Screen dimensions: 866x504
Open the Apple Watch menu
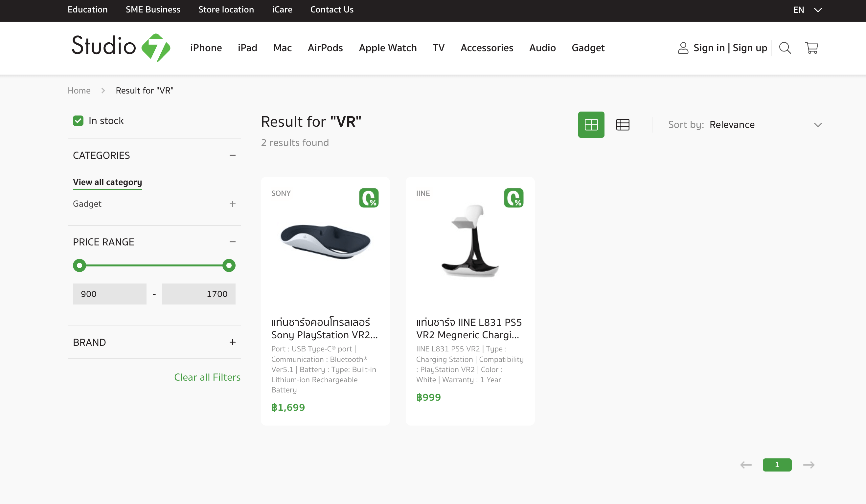388,48
